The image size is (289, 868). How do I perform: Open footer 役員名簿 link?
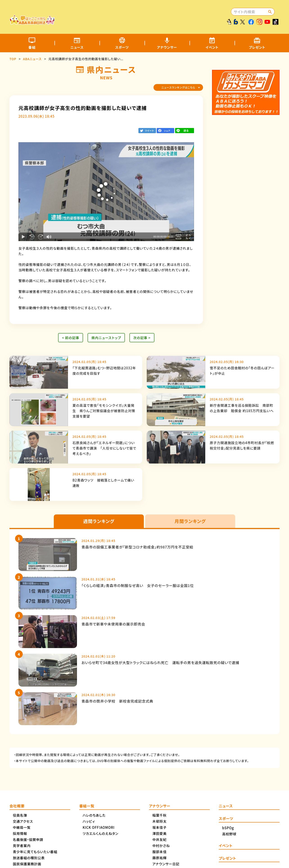pos(20,815)
